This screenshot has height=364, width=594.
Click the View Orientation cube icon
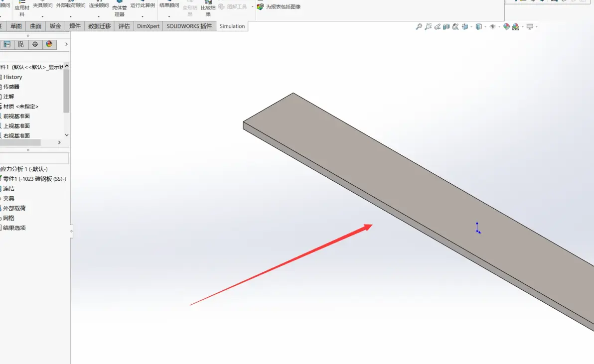[465, 26]
